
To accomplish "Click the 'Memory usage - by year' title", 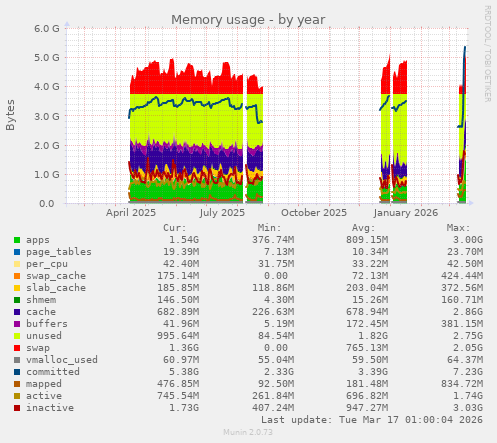I will (x=248, y=20).
